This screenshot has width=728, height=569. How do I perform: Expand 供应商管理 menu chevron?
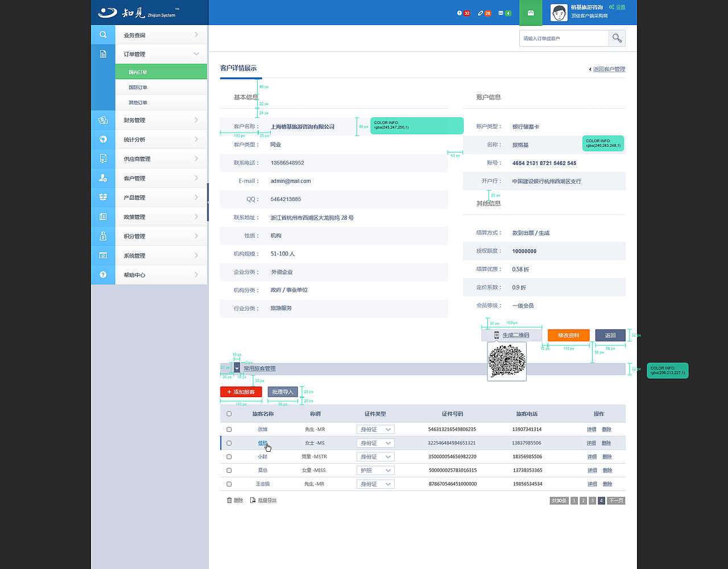point(196,159)
